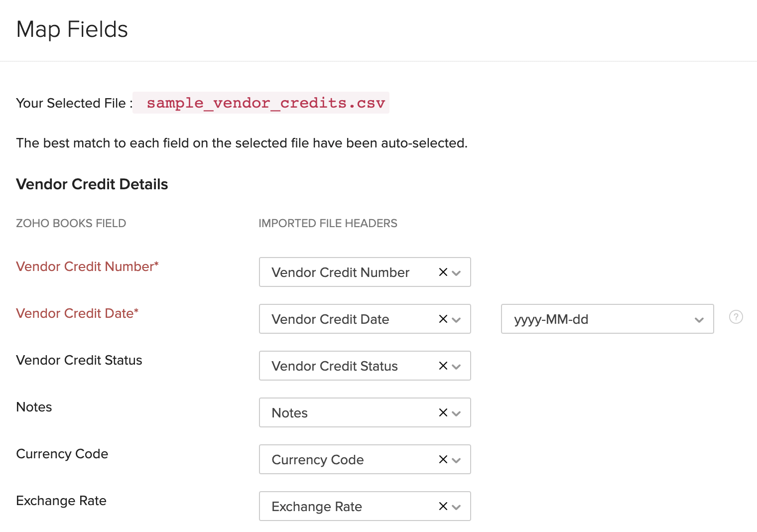
Task: Select the Vendor Credit Date input box
Action: pos(349,319)
